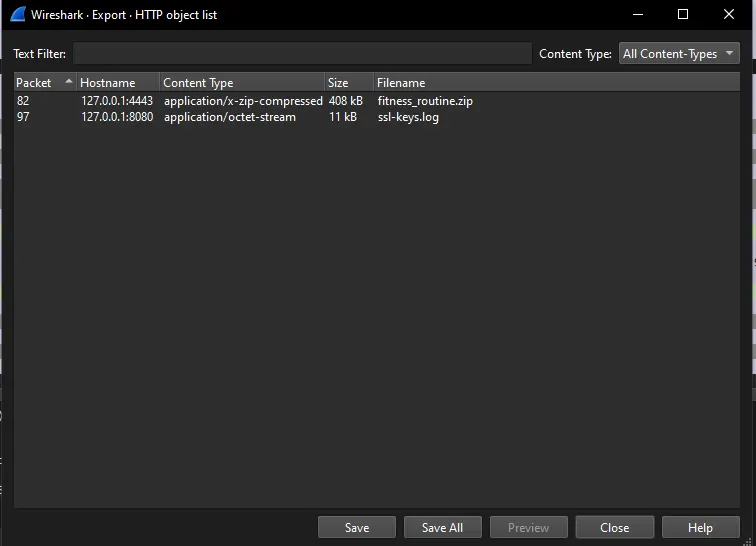
Task: Click the Save All button
Action: (x=443, y=527)
